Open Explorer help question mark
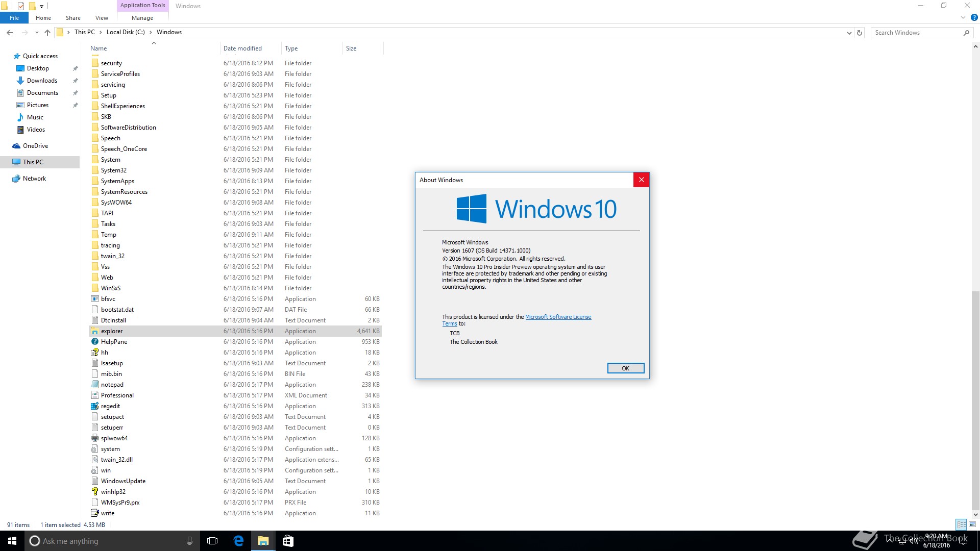The height and width of the screenshot is (551, 980). coord(974,17)
